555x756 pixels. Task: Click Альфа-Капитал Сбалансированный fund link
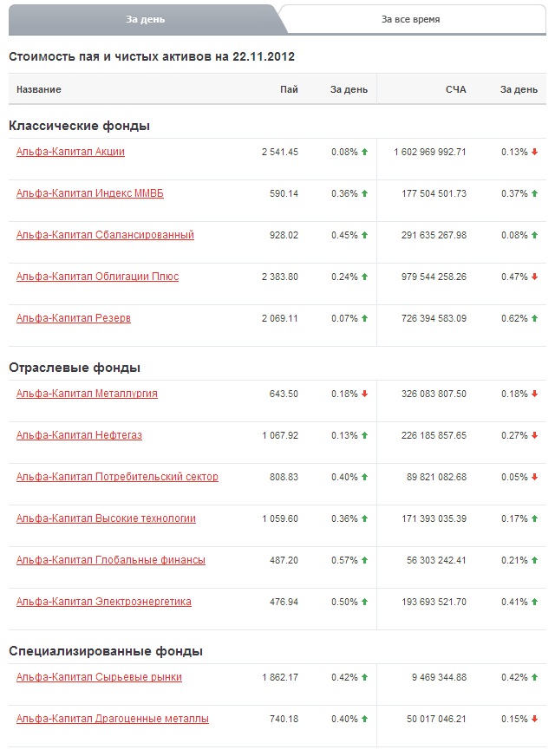point(105,235)
